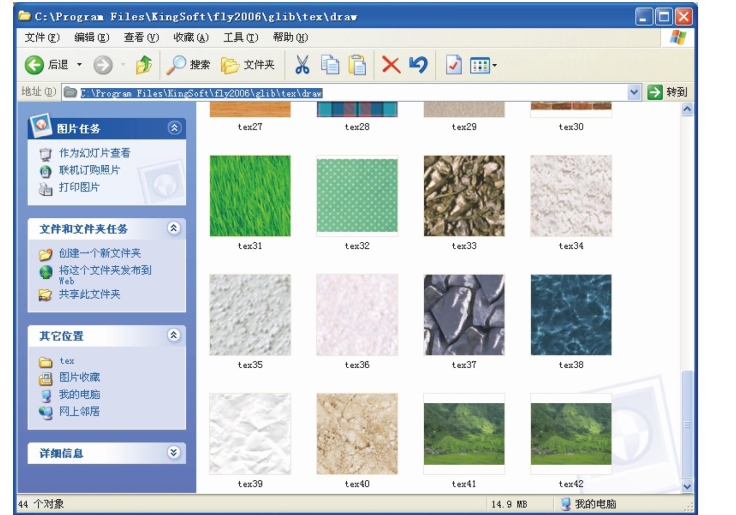Open the 编辑(E) menu
This screenshot has width=736, height=515.
[92, 38]
